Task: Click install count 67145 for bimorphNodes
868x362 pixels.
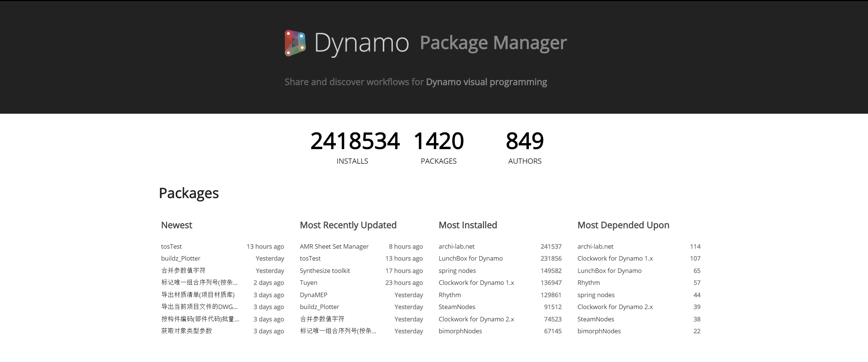Action: tap(553, 331)
